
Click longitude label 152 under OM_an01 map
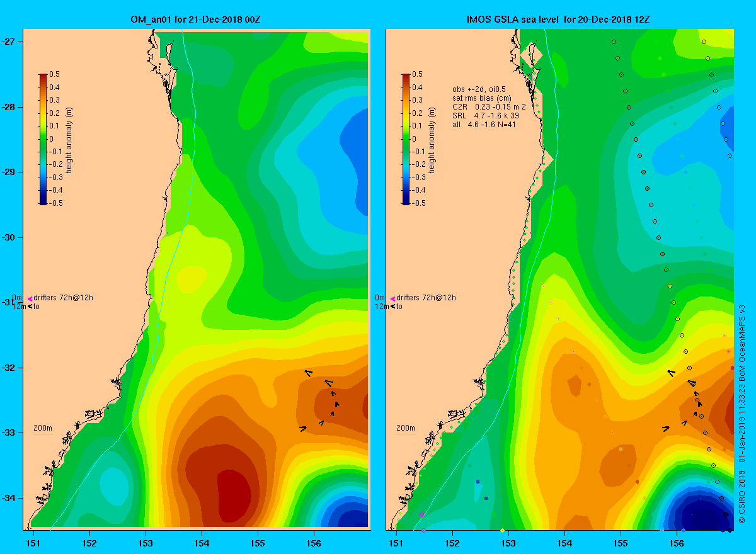click(x=89, y=542)
